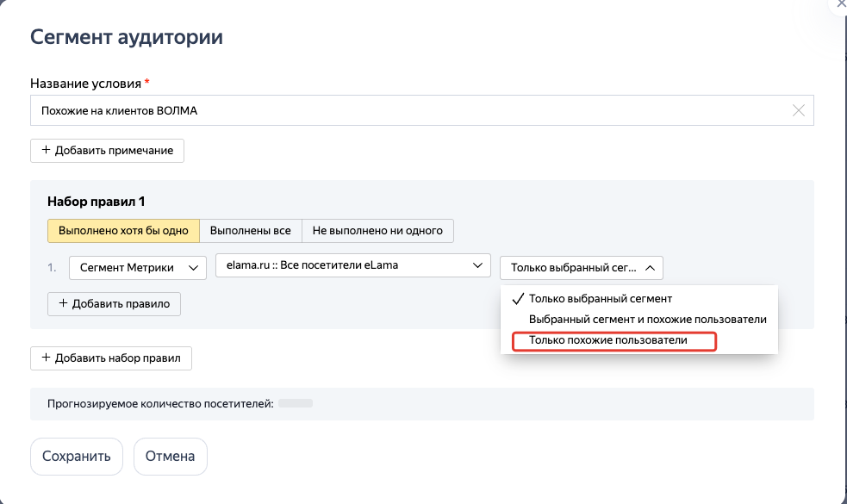The height and width of the screenshot is (504, 847).
Task: Click the up chevron on open segment dropdown
Action: (x=649, y=267)
